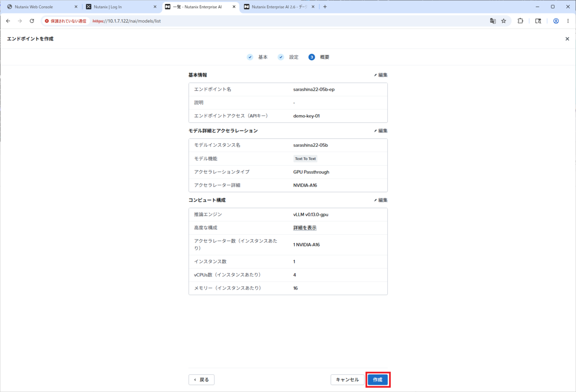The height and width of the screenshot is (392, 576).
Task: Edit the コンピュート構成 section
Action: 381,200
